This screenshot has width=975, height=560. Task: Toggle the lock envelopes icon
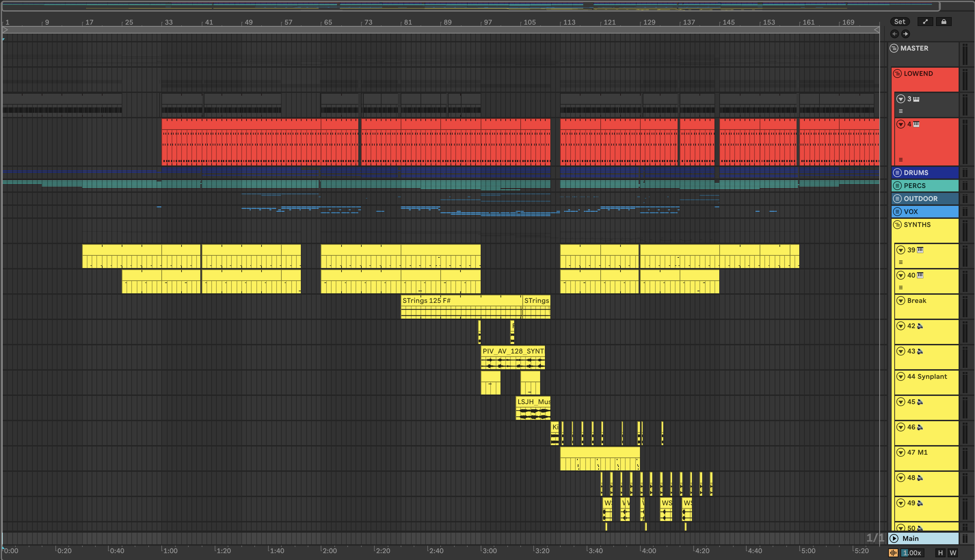click(x=944, y=22)
